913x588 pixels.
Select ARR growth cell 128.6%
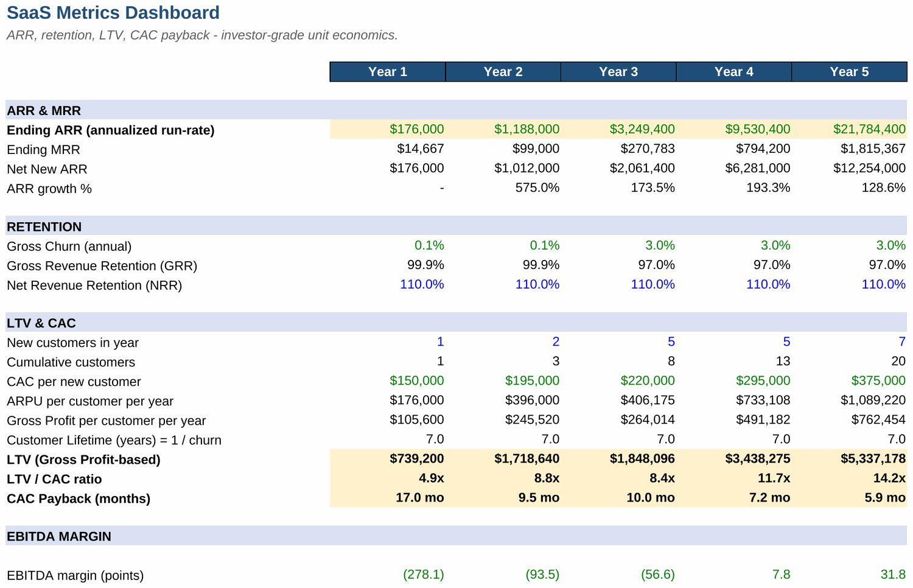point(850,187)
